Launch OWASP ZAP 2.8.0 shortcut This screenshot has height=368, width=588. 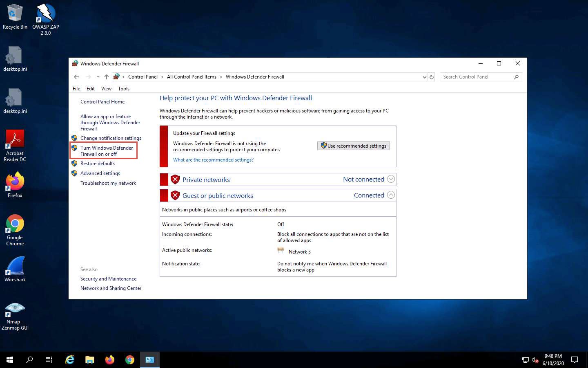45,19
